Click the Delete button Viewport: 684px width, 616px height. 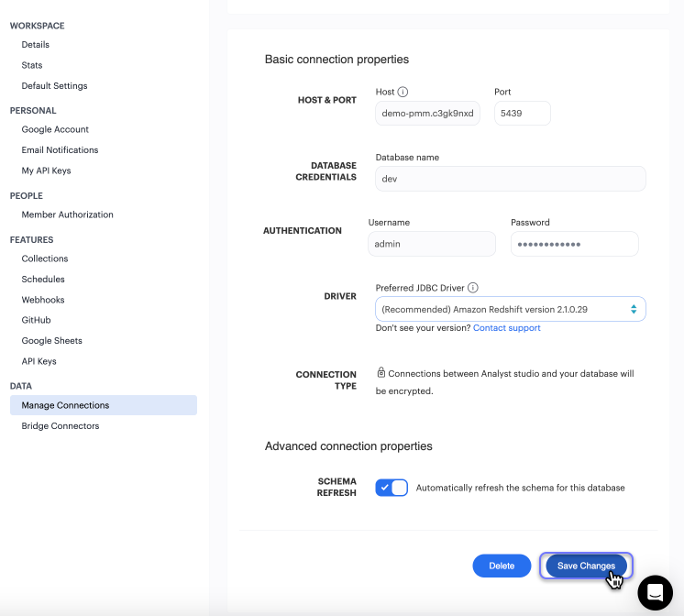click(502, 566)
